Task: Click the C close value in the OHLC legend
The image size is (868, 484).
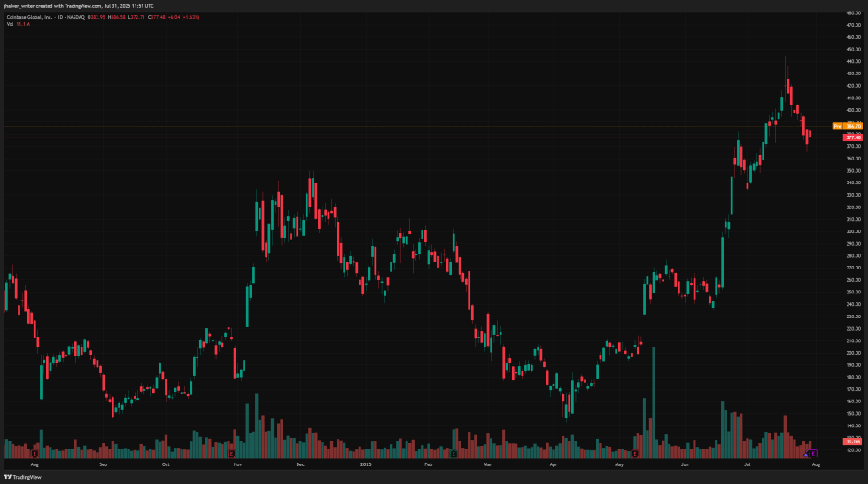Action: [156, 16]
